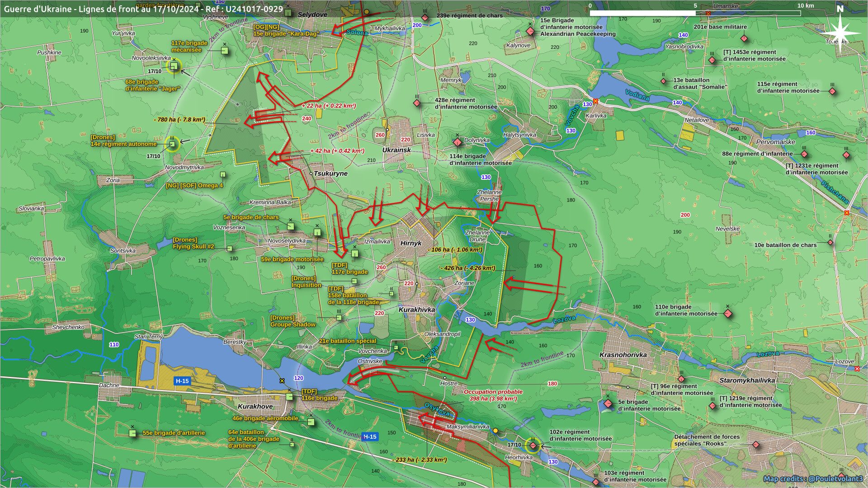This screenshot has width=868, height=488.
Task: Click the north compass rose icon
Action: pos(840,34)
